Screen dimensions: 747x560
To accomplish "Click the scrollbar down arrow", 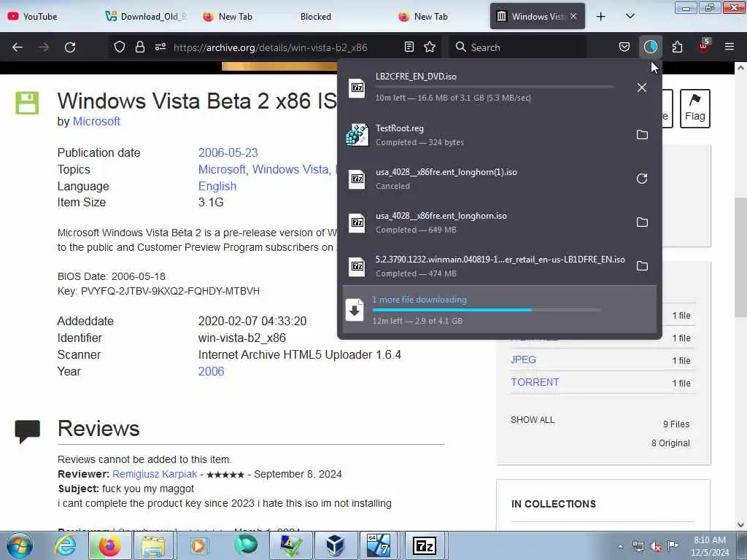I will [740, 525].
